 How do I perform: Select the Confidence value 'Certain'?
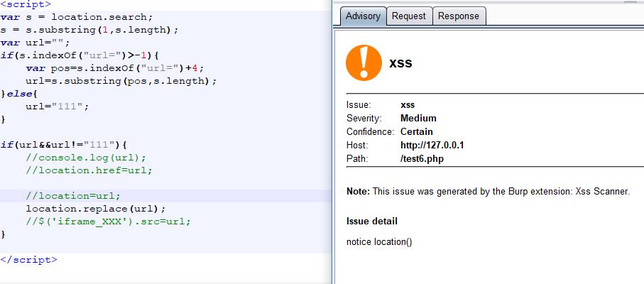click(417, 132)
